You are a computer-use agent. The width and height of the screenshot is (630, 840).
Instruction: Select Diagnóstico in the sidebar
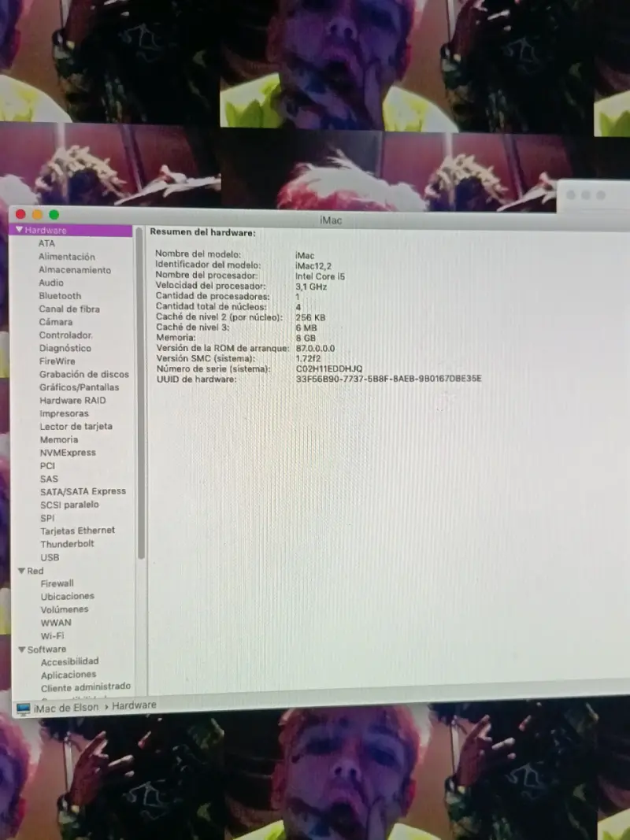coord(65,348)
